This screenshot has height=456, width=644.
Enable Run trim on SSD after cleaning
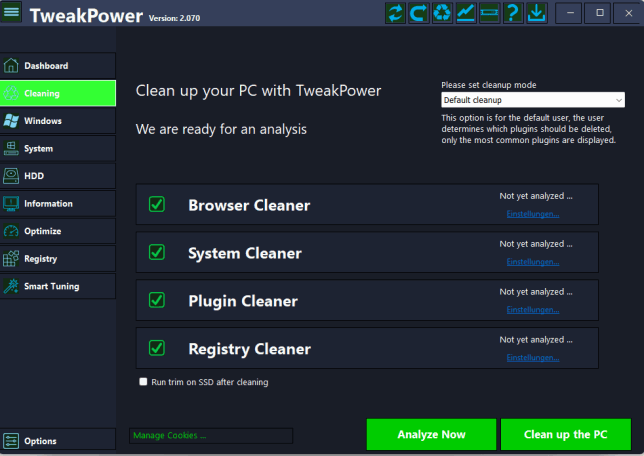point(143,382)
